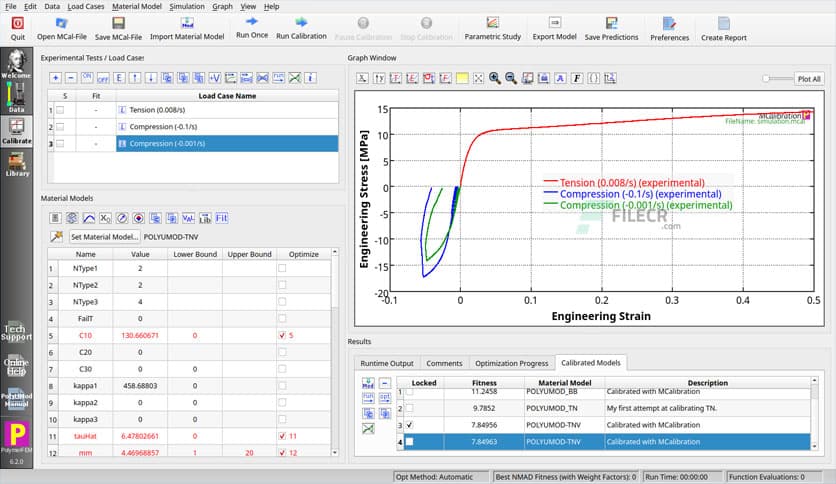Import a Material Model
This screenshot has width=836, height=484.
click(x=187, y=28)
